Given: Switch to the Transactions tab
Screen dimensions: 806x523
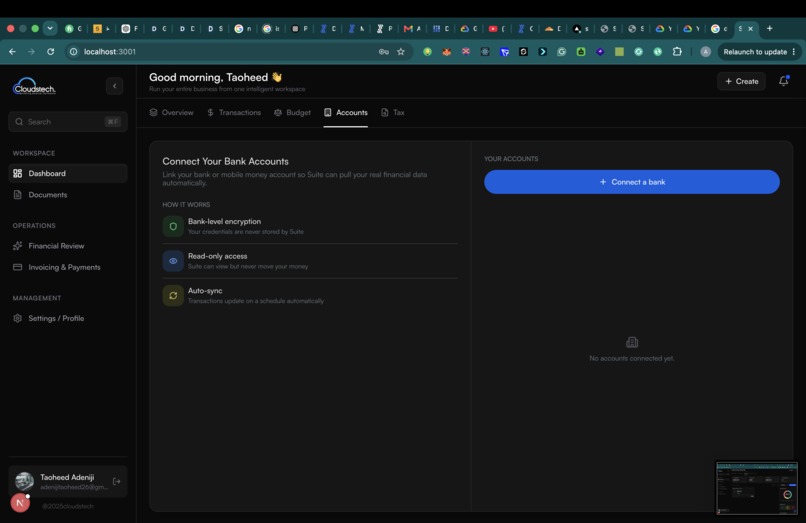Looking at the screenshot, I should point(234,113).
